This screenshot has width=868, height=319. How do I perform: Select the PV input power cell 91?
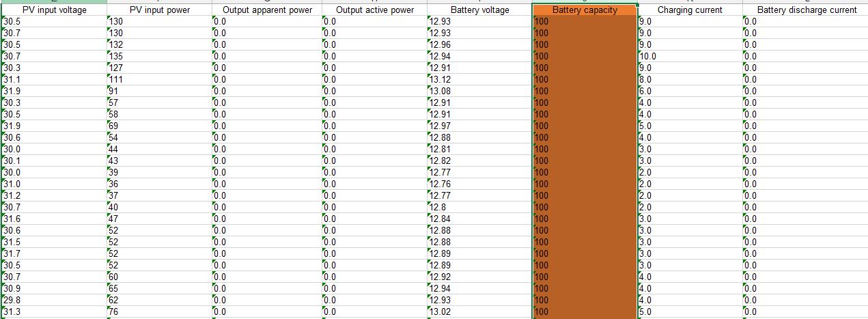pyautogui.click(x=158, y=91)
